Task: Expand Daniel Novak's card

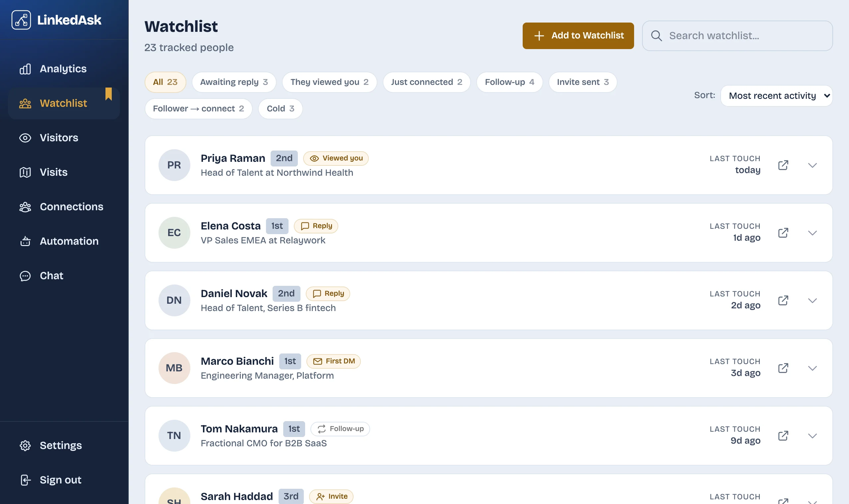Action: pyautogui.click(x=812, y=300)
